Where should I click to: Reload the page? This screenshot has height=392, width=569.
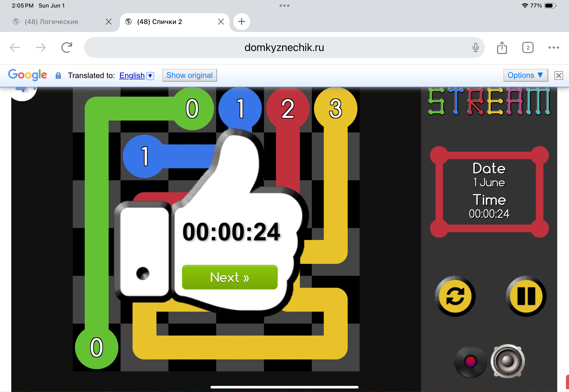(67, 47)
